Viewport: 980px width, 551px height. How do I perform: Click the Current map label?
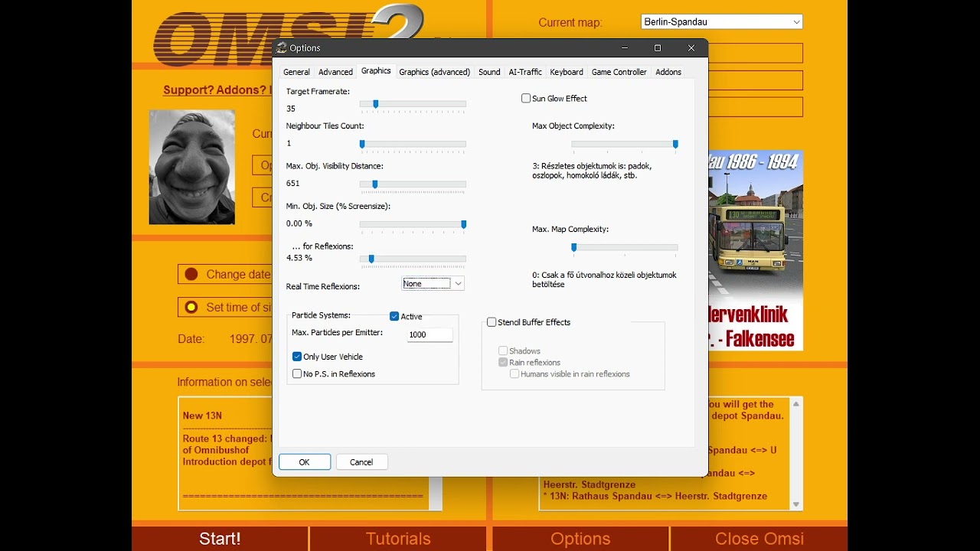[x=570, y=23]
